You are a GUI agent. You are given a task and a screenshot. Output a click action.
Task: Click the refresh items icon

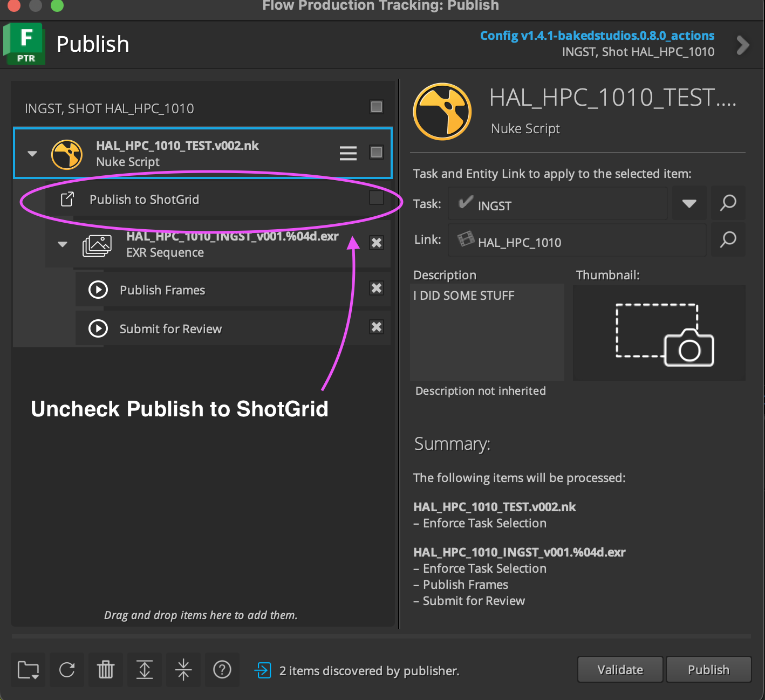67,670
